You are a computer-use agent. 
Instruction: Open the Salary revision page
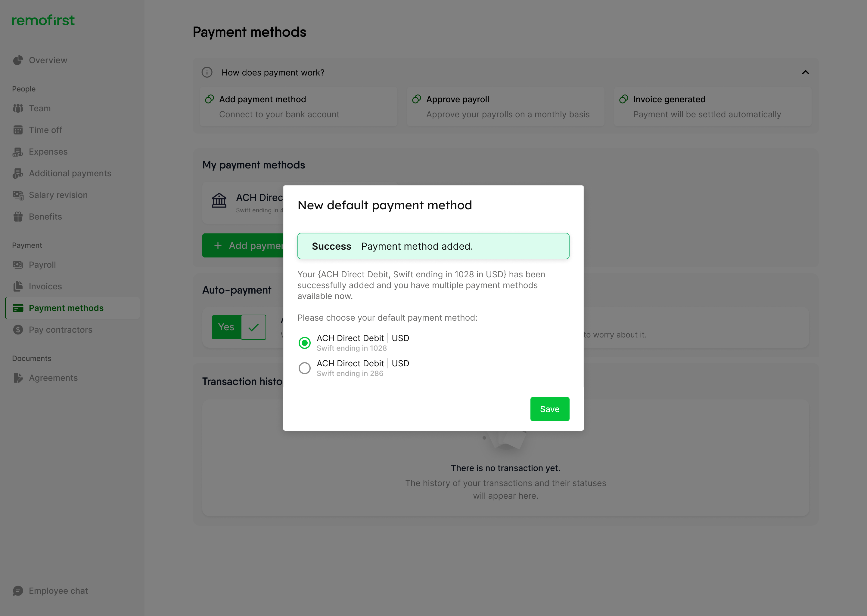(58, 195)
